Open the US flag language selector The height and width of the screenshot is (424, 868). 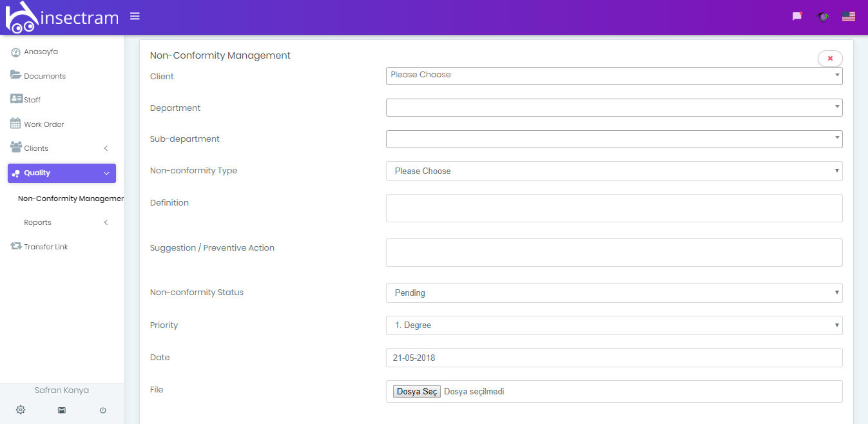tap(849, 17)
